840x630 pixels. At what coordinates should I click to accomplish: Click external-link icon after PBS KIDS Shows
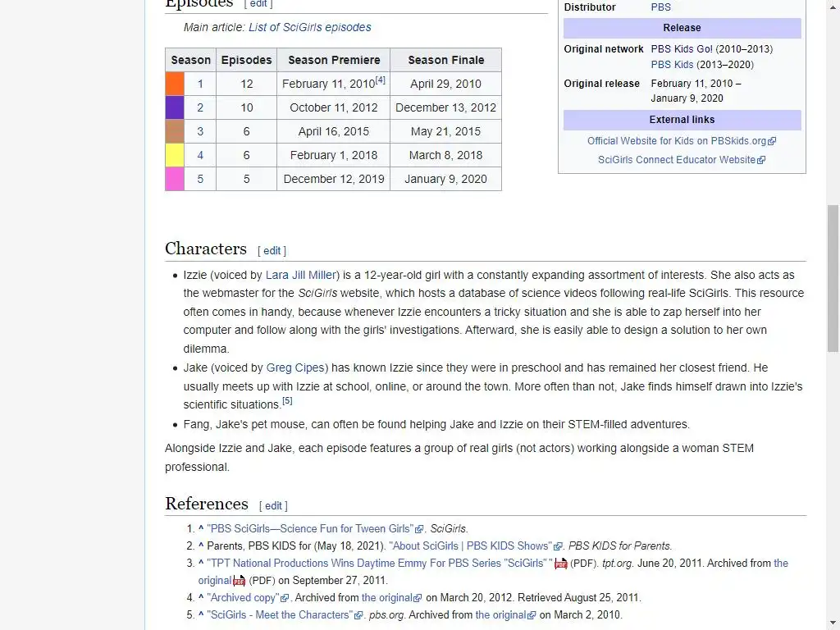[x=558, y=546]
